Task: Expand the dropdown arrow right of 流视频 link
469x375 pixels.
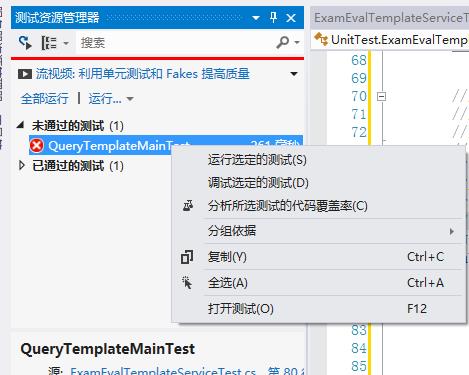Action: tap(294, 74)
